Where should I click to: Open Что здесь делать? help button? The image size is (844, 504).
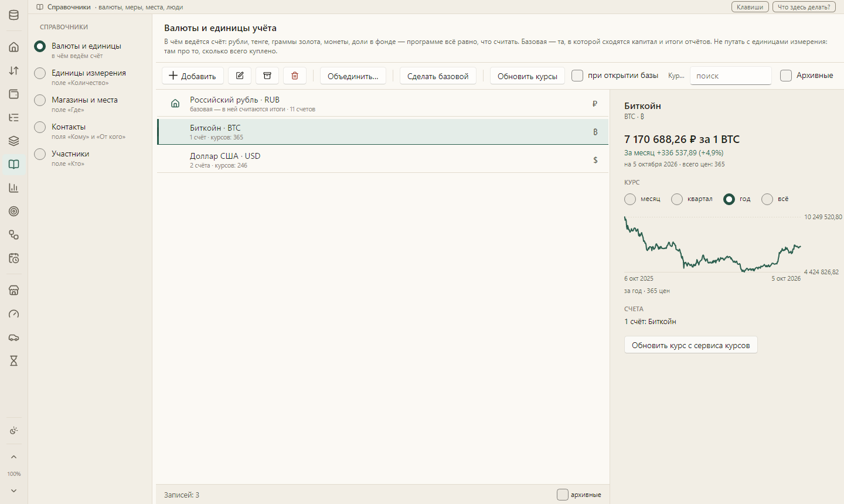(804, 7)
